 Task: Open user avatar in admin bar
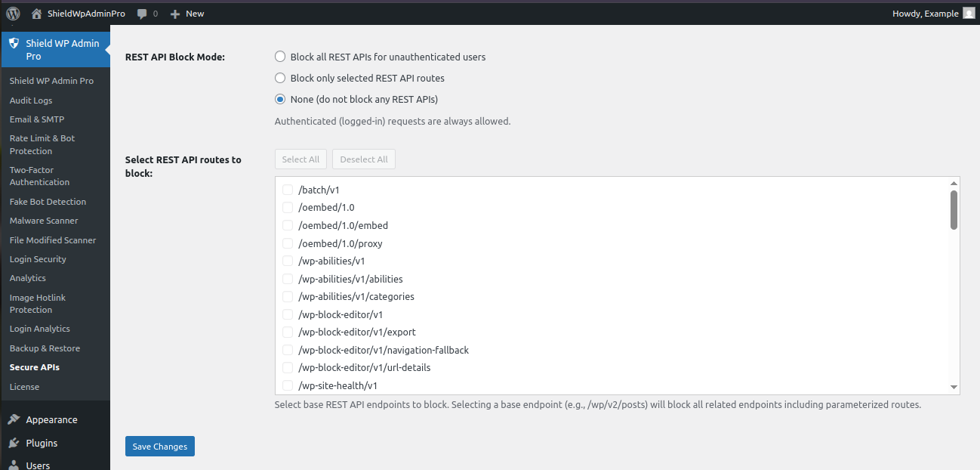coord(969,14)
